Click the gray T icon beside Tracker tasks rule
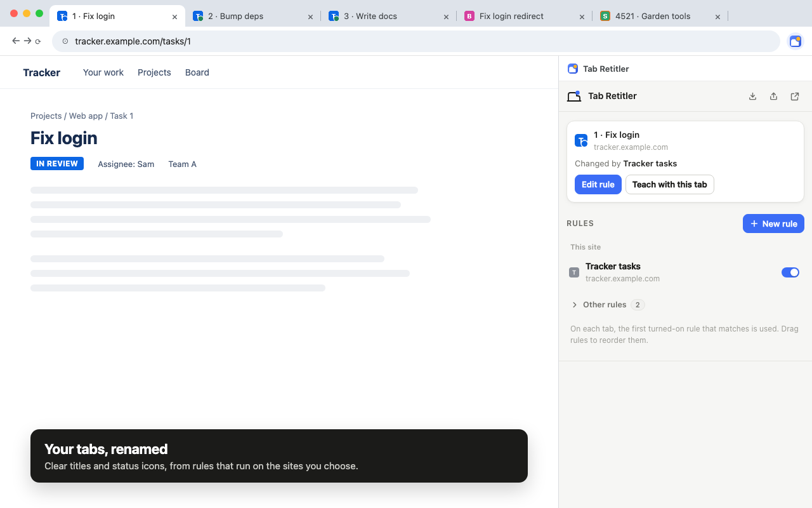 (574, 272)
